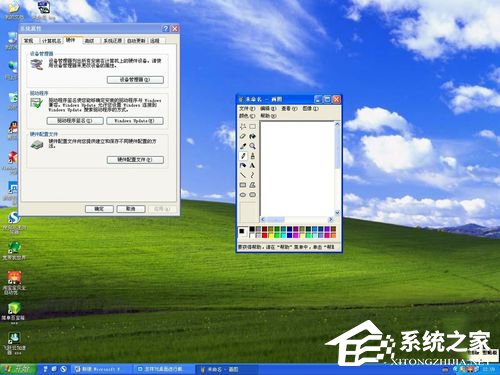This screenshot has height=375, width=500.
Task: Select the Free-Form Select tool in Paint
Action: pyautogui.click(x=243, y=126)
